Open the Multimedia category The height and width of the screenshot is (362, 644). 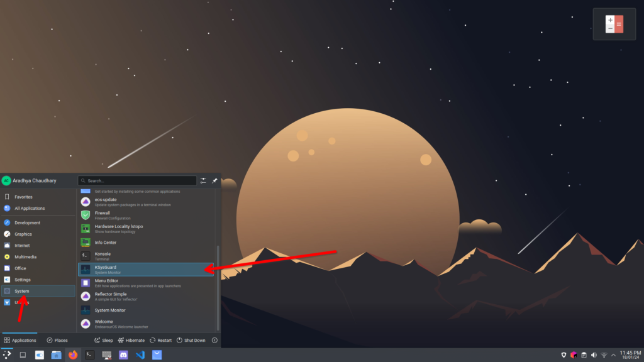pos(38,257)
